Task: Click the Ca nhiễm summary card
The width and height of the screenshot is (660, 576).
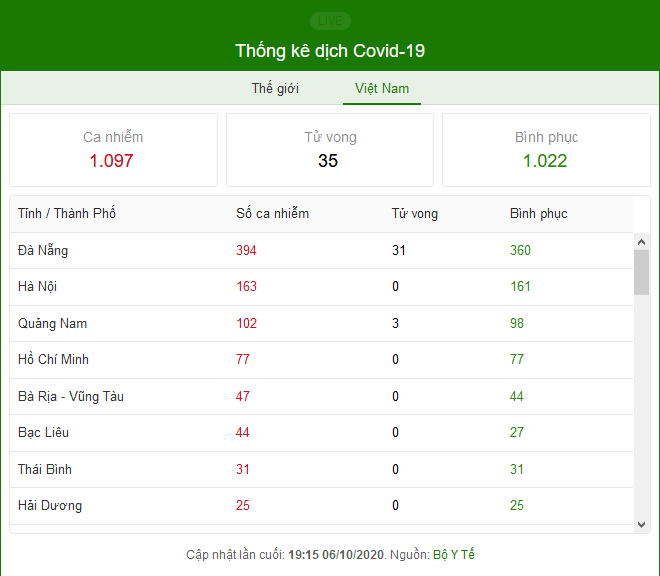Action: (113, 150)
